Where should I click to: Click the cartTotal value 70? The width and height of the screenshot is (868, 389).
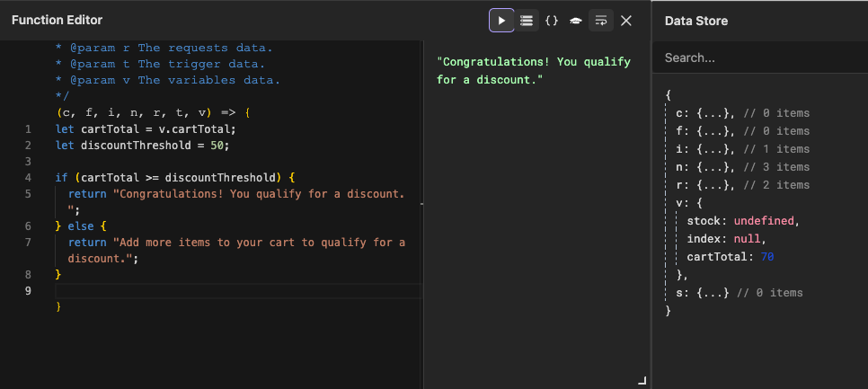767,257
